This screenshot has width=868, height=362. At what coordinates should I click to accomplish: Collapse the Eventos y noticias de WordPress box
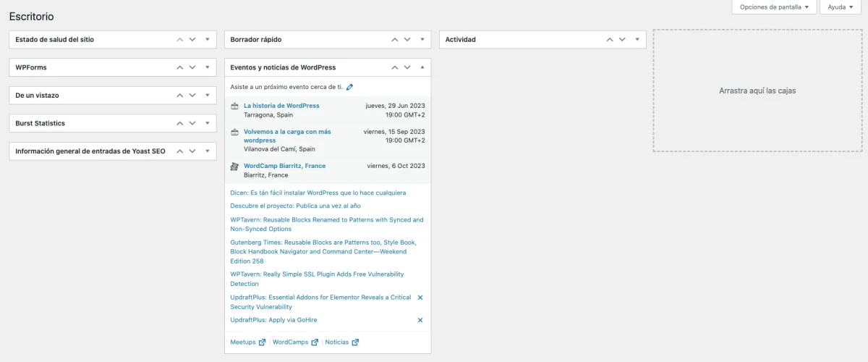[x=422, y=67]
